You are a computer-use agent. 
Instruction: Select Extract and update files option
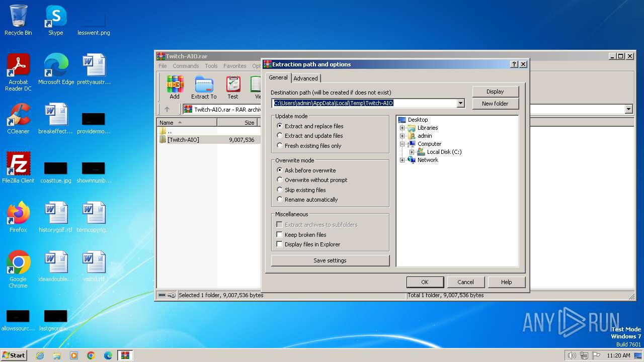pos(280,136)
